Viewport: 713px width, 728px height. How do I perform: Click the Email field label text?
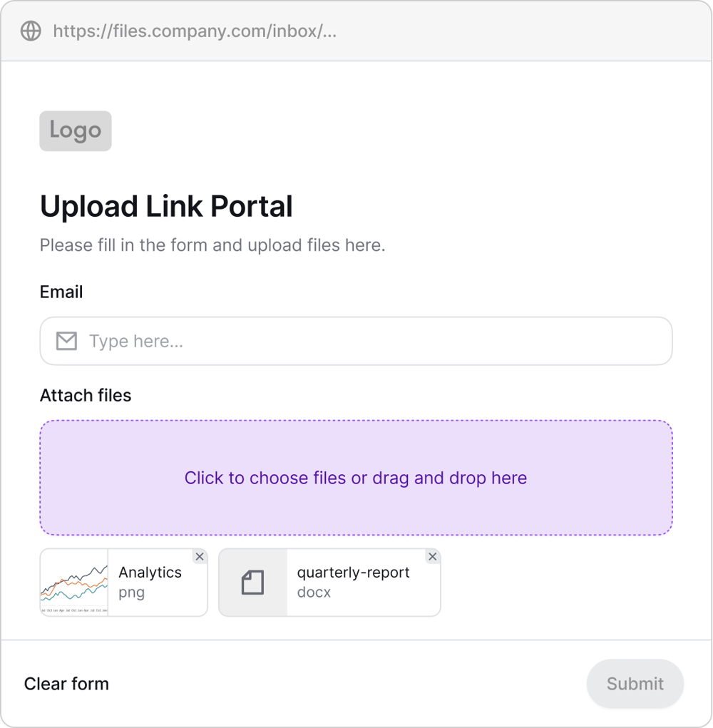click(61, 292)
